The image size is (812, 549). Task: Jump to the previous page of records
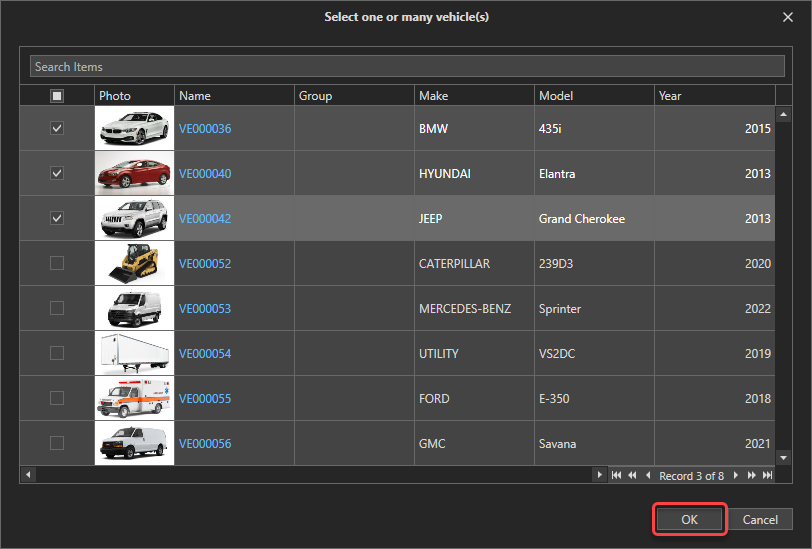632,475
